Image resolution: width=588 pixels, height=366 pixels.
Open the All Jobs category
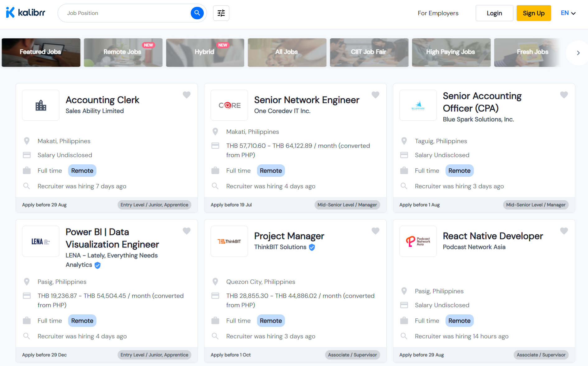287,52
